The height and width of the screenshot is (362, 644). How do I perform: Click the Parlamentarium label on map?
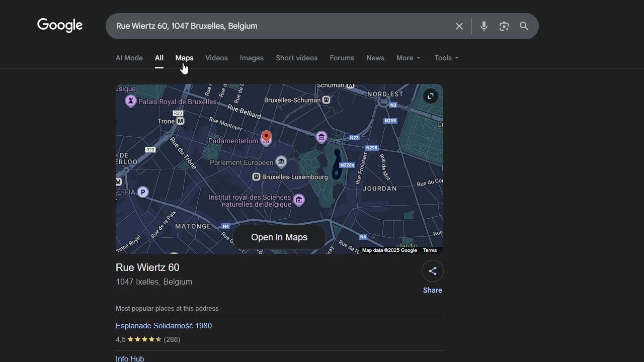(x=233, y=141)
